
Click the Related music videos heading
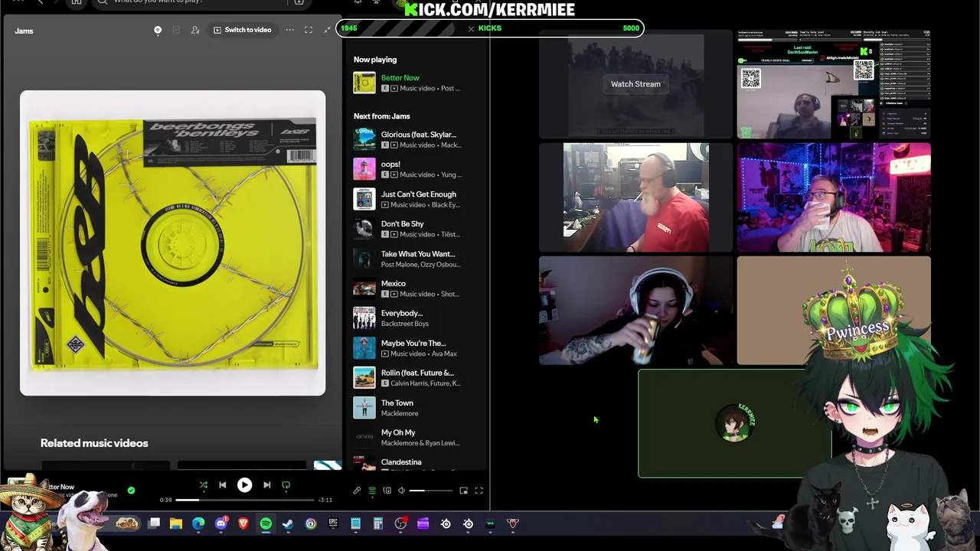coord(94,443)
